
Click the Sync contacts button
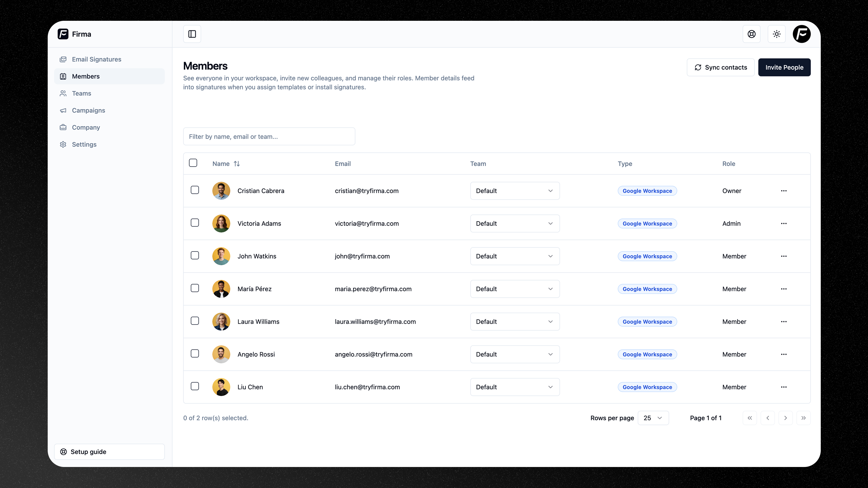(x=721, y=67)
